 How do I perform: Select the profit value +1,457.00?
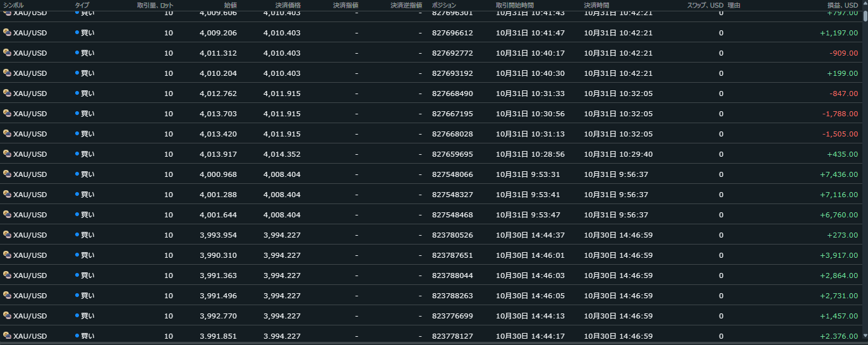839,316
